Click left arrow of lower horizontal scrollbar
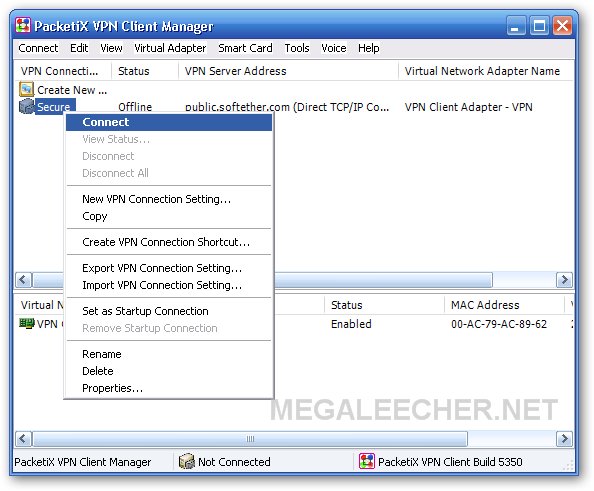This screenshot has width=594, height=491. coord(23,439)
